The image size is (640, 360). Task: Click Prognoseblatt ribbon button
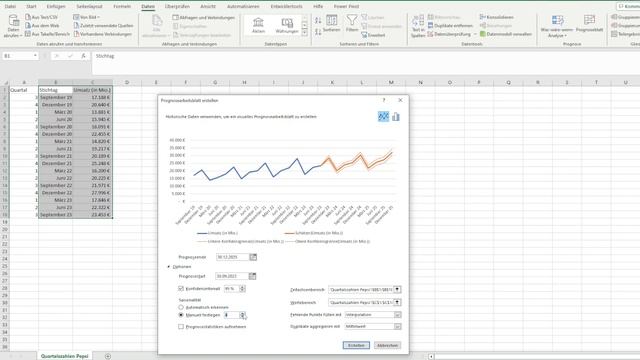point(589,24)
